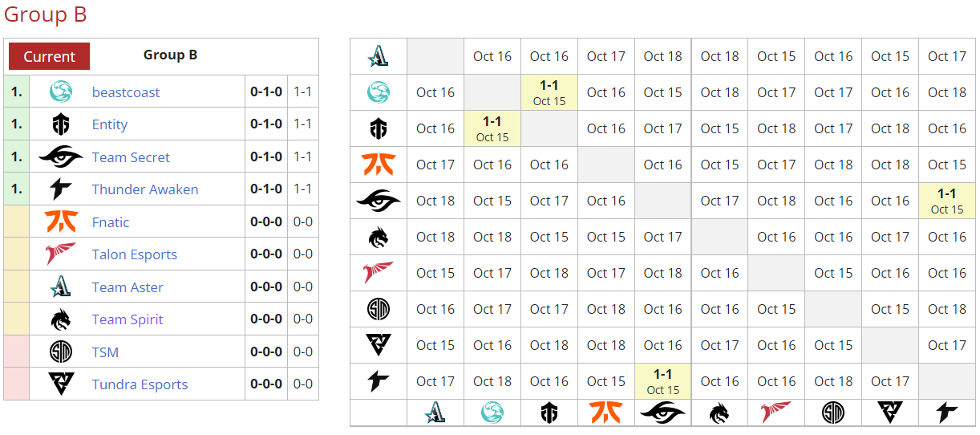This screenshot has width=980, height=435.
Task: Open the Tundra Esports team link
Action: pos(140,384)
